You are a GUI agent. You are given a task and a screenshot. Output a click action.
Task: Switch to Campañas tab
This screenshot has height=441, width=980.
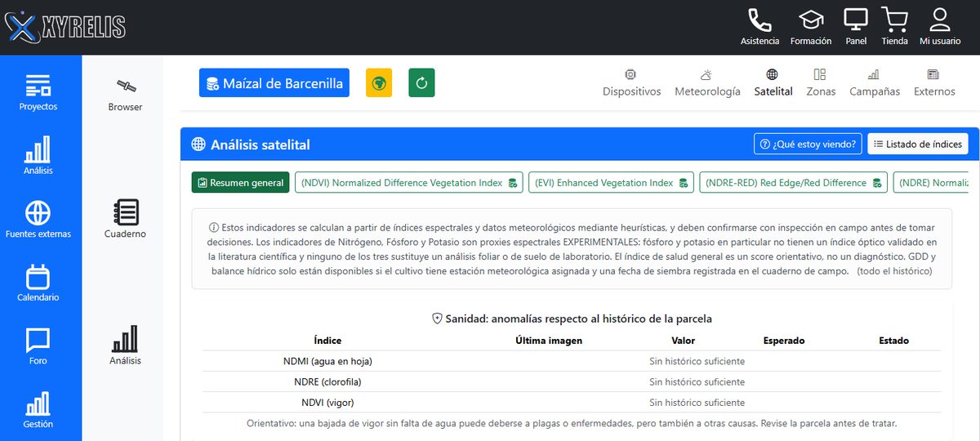click(x=875, y=83)
